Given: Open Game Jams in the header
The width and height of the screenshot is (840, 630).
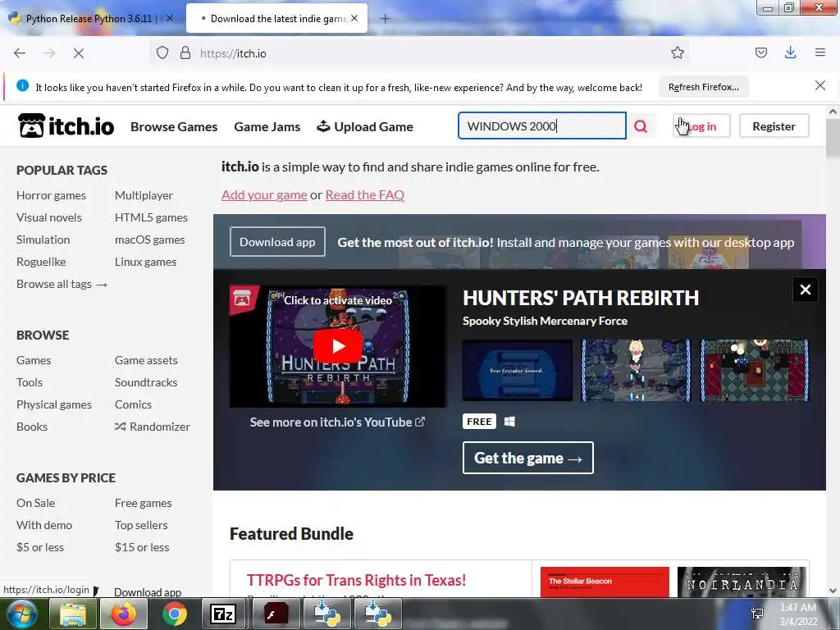Looking at the screenshot, I should tap(267, 127).
